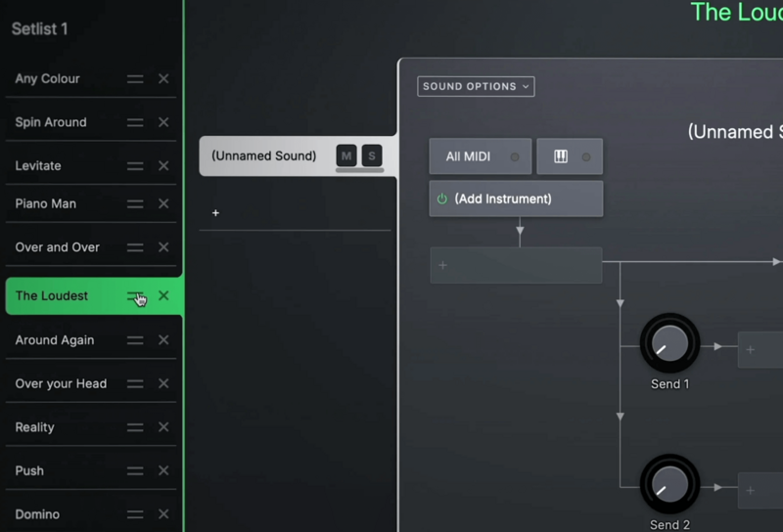Click the drag handle beside Spin Around

(x=135, y=122)
